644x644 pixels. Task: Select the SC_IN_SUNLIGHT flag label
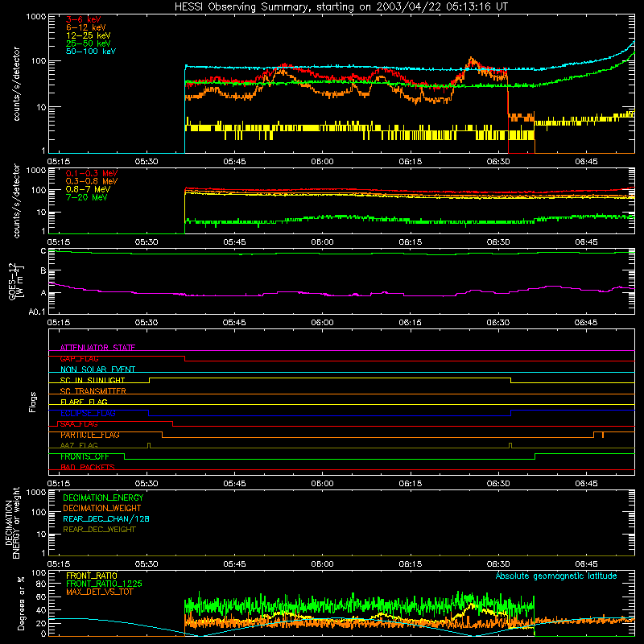pyautogui.click(x=93, y=380)
